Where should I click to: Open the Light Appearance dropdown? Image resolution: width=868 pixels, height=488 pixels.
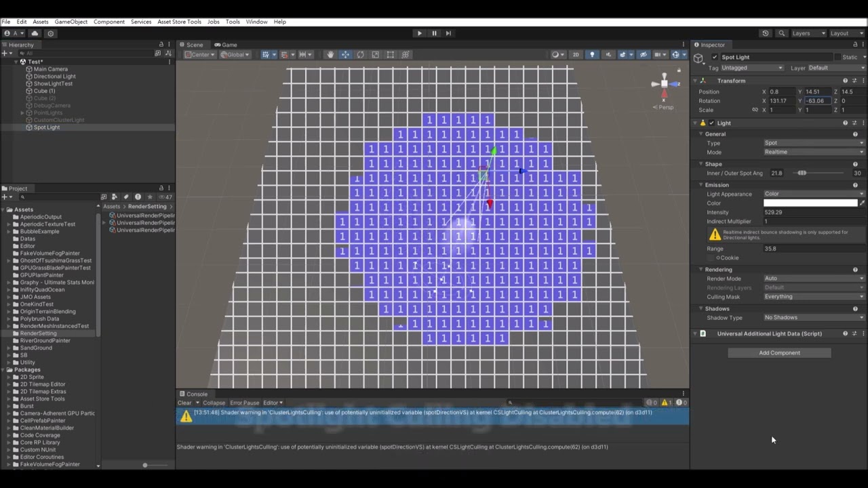(814, 194)
